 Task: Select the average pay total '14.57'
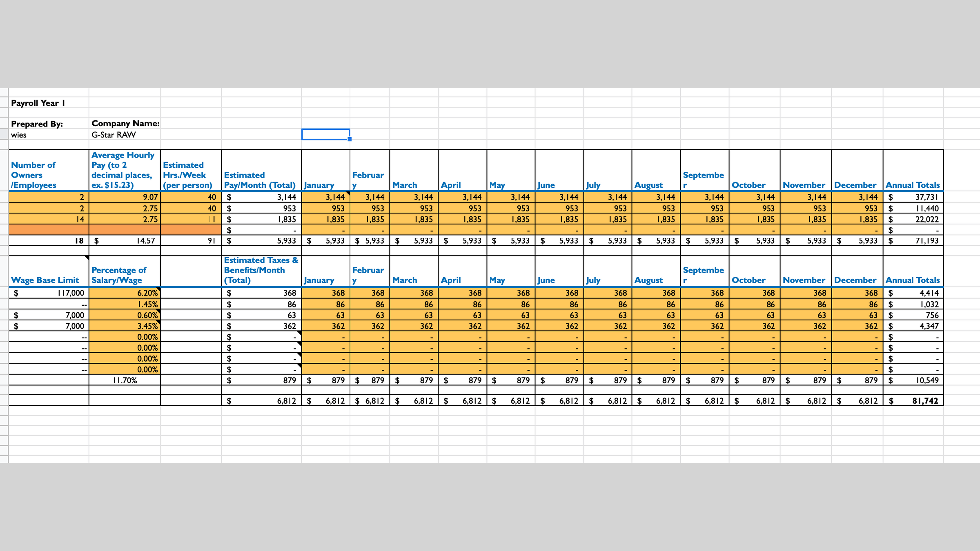125,240
